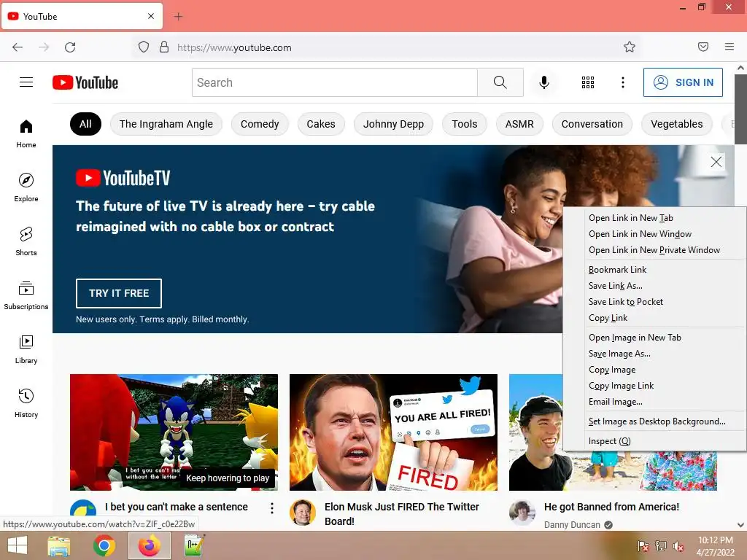Click the SIGN IN button

[x=683, y=82]
